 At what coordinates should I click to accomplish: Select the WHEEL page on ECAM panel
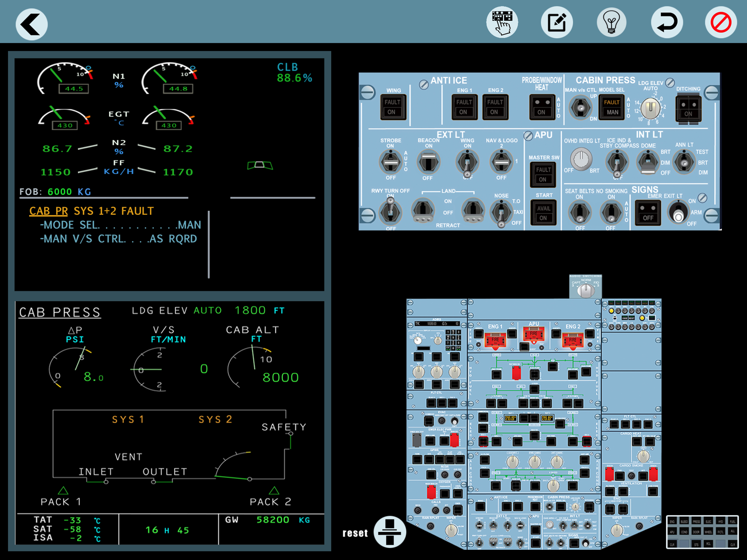coord(708,532)
